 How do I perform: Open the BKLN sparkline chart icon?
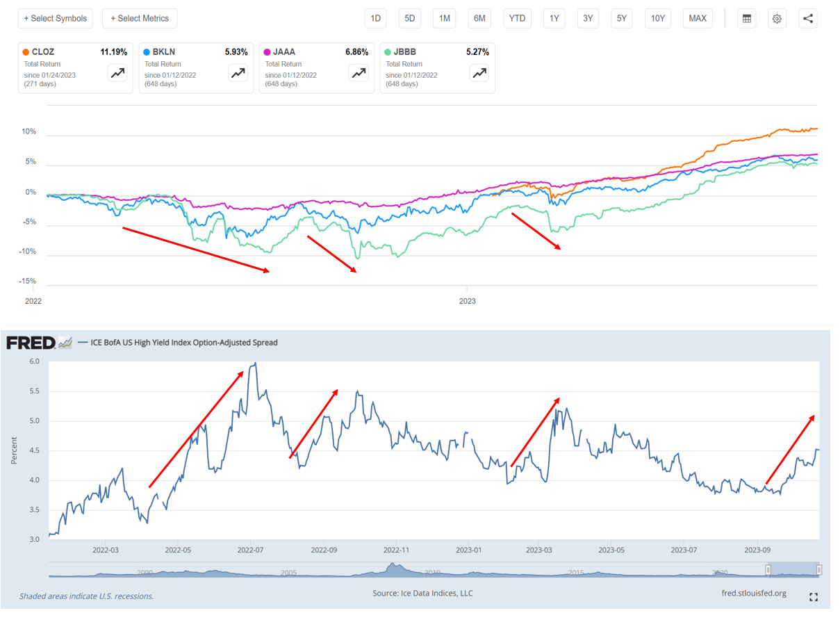pyautogui.click(x=238, y=72)
